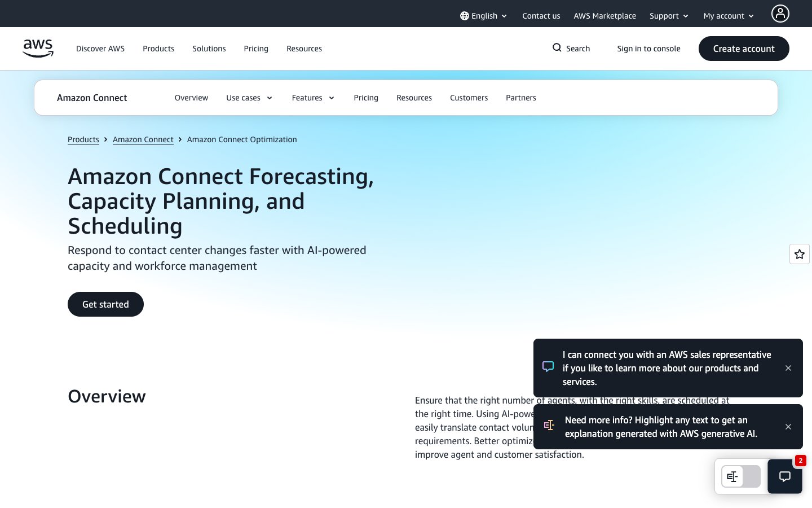Open Sign in to console
This screenshot has width=812, height=508.
click(x=648, y=49)
